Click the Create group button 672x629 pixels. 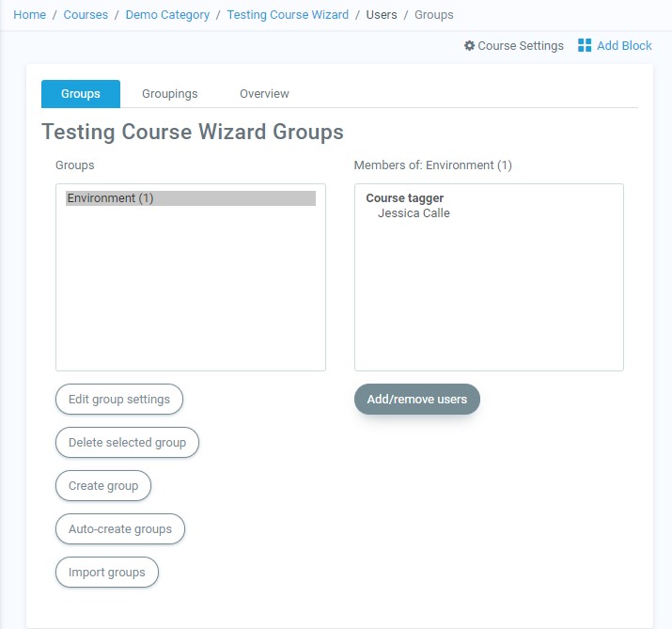tap(103, 486)
